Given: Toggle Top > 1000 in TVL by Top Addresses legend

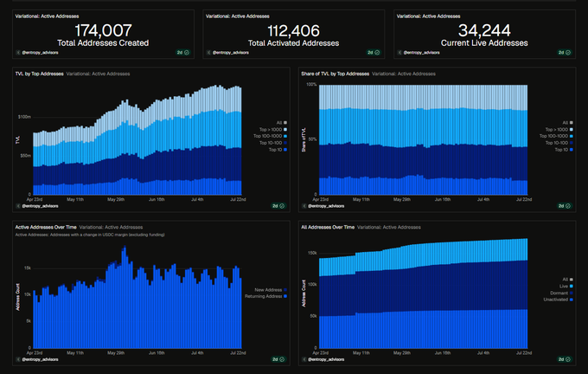Looking at the screenshot, I should coord(273,130).
